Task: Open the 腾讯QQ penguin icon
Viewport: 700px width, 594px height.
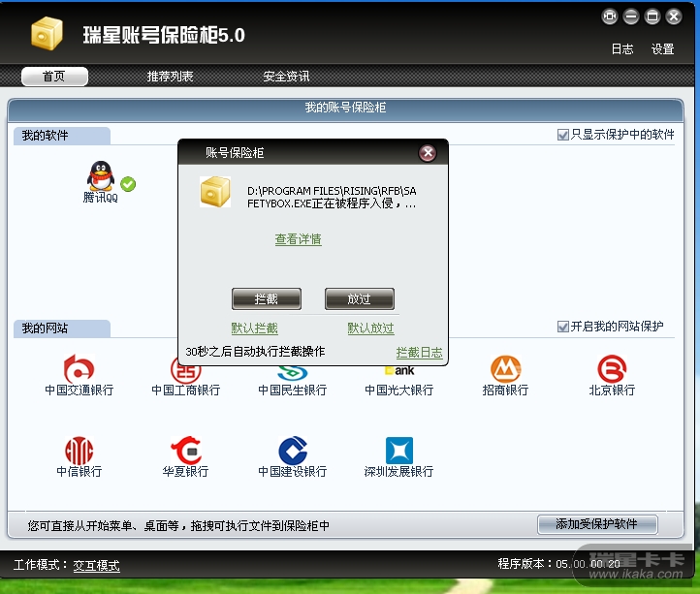Action: click(101, 175)
